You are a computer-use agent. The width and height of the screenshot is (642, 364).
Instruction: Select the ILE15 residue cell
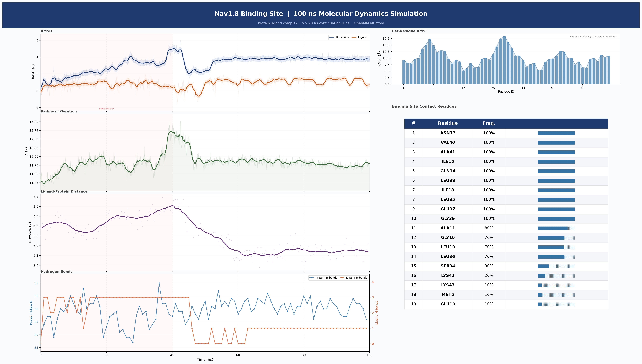[448, 161]
